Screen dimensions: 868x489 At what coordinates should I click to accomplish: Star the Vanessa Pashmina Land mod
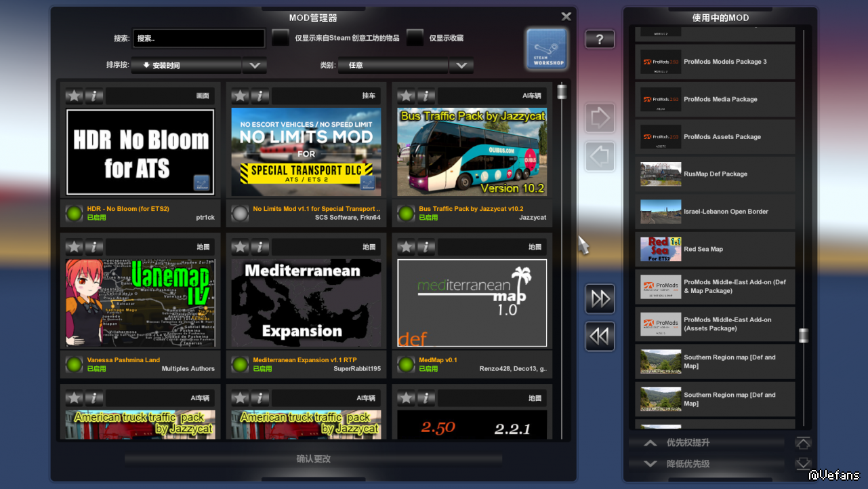[x=75, y=247]
